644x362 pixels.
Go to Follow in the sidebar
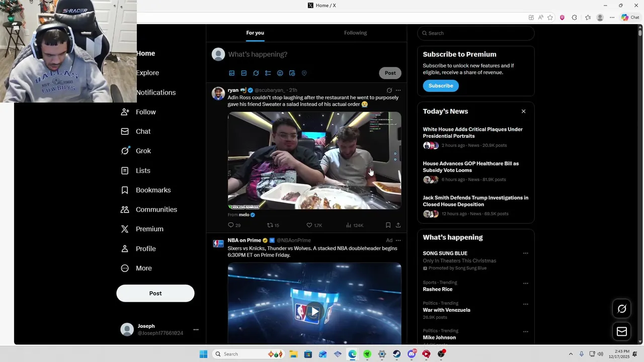pyautogui.click(x=139, y=112)
